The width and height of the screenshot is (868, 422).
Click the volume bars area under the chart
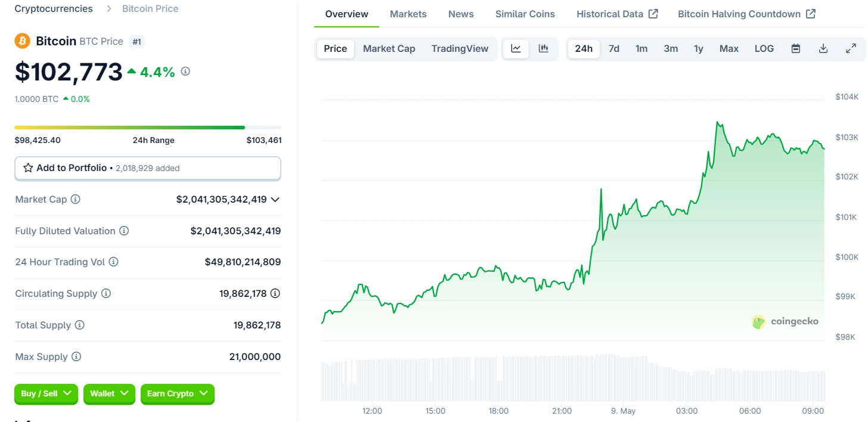click(573, 378)
